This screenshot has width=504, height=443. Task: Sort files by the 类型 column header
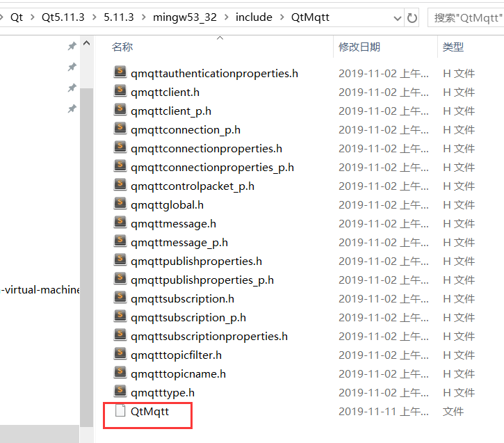click(x=453, y=47)
